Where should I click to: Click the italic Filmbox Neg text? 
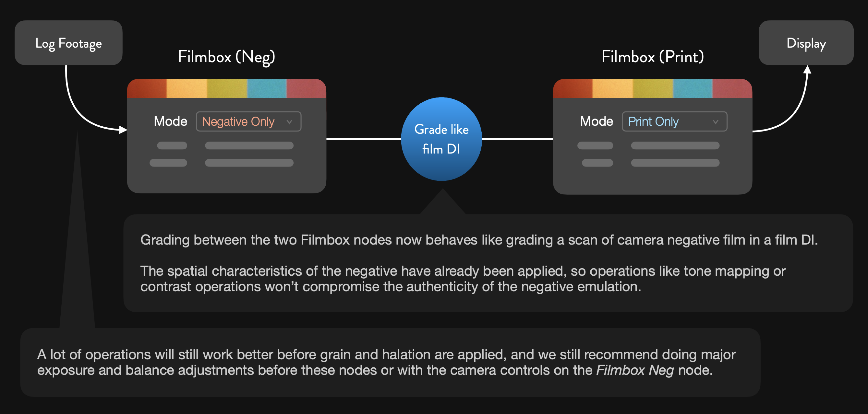(x=635, y=370)
